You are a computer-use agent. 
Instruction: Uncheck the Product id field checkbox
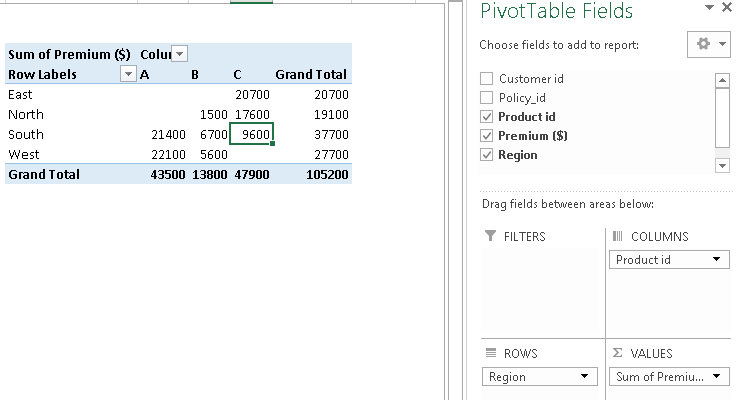pos(487,117)
